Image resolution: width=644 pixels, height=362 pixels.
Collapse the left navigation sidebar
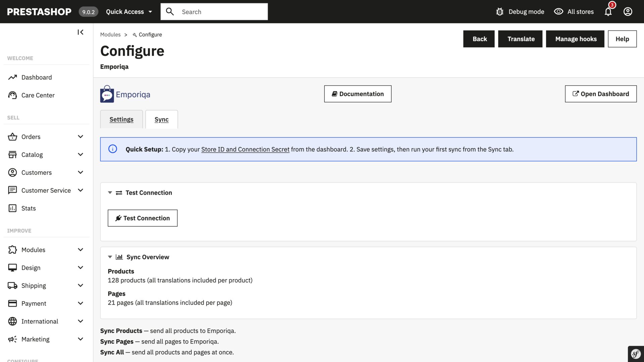pos(80,32)
